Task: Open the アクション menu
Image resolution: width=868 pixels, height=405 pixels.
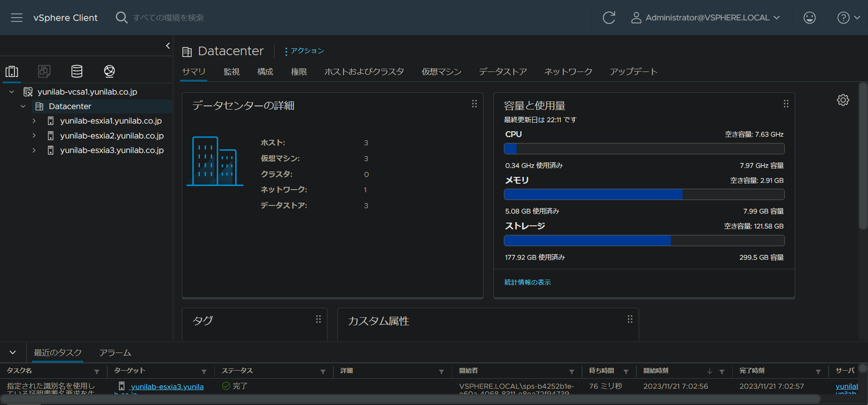Action: click(304, 51)
